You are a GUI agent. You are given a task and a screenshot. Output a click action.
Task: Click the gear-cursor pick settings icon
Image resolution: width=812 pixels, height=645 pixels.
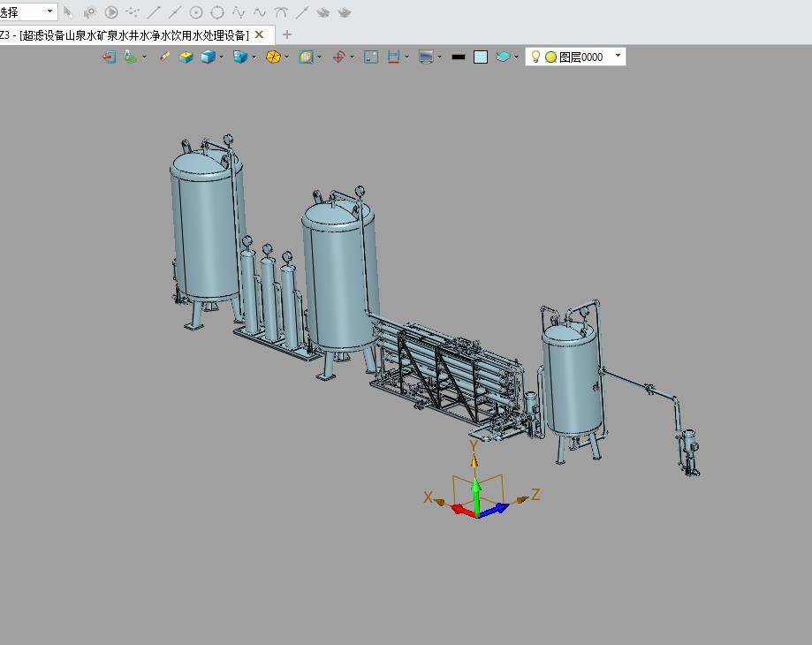pyautogui.click(x=89, y=11)
